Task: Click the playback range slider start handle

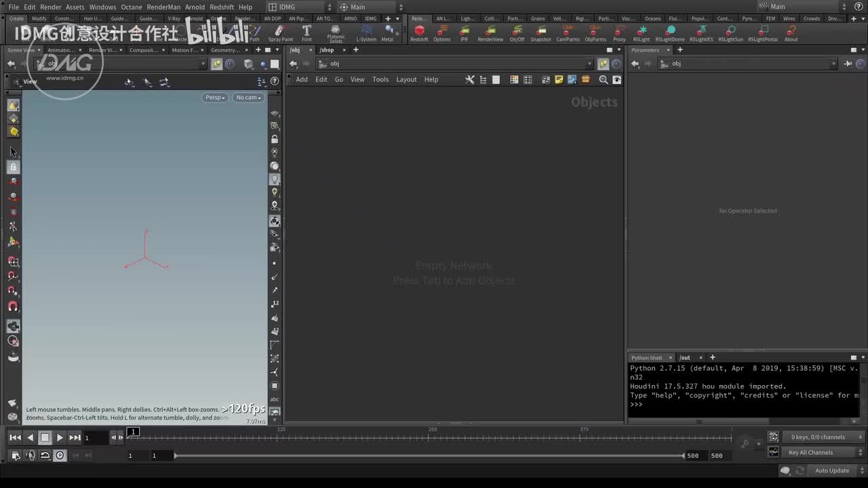Action: click(176, 455)
